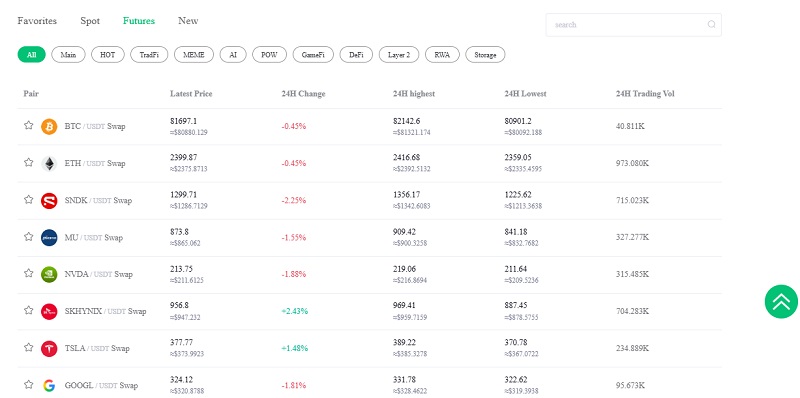Click BTC 24H highest 82142.6

(407, 121)
